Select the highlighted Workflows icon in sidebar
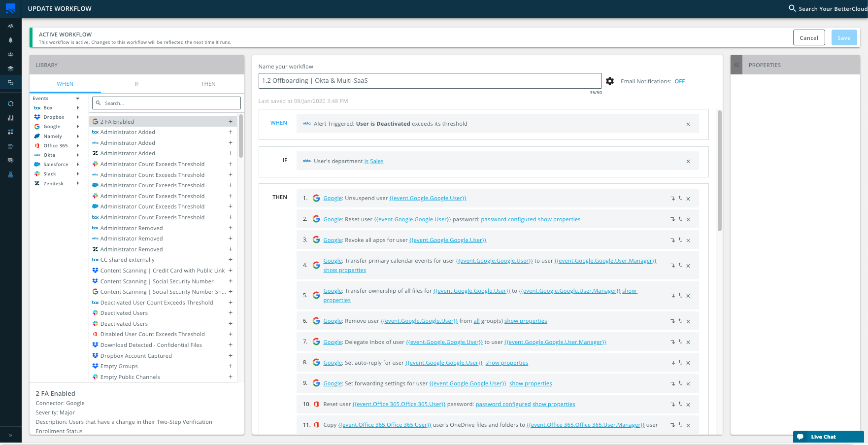Viewport: 868px width, 445px height. point(11,82)
